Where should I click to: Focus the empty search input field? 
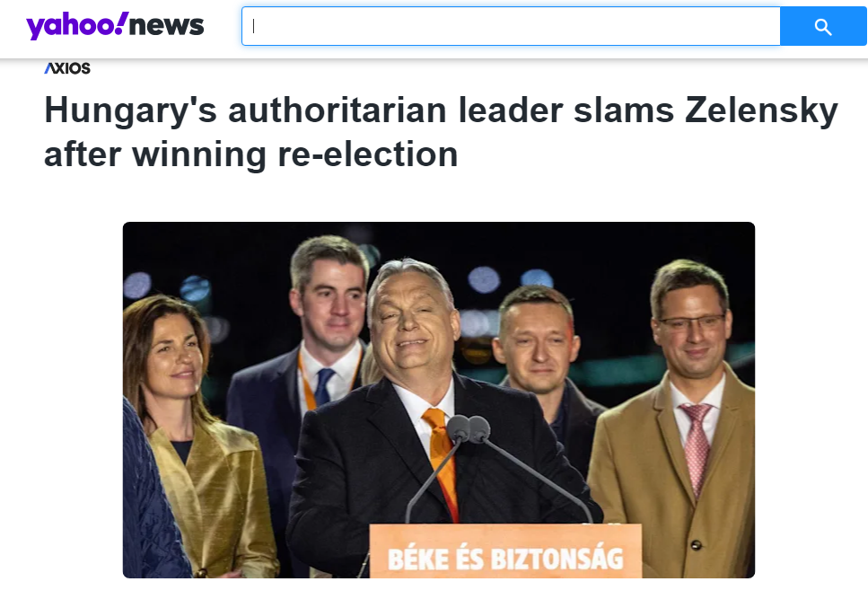tap(511, 26)
